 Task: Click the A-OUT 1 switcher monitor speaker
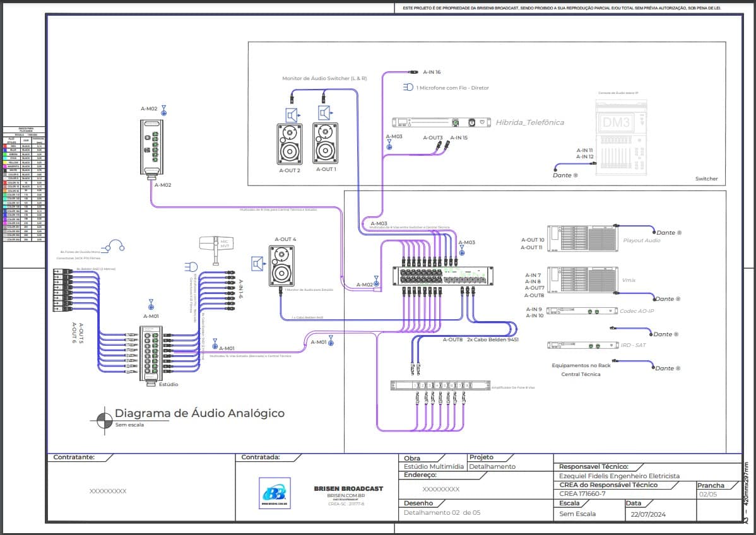326,144
